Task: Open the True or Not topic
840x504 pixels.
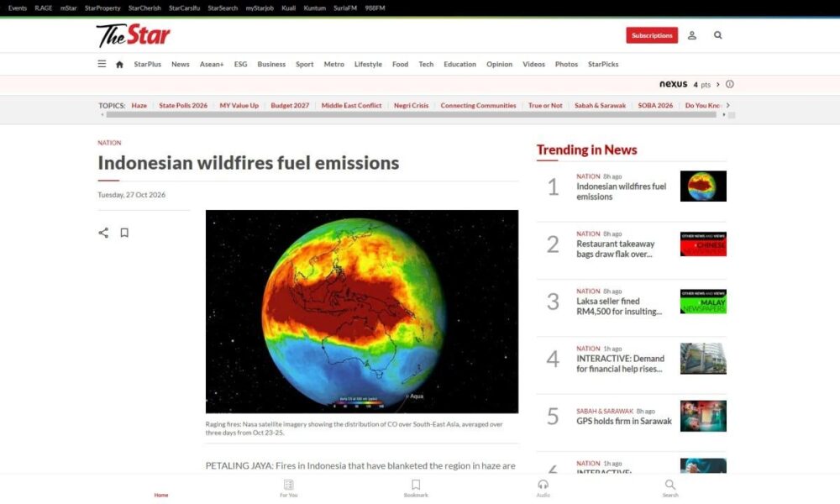Action: (x=545, y=106)
